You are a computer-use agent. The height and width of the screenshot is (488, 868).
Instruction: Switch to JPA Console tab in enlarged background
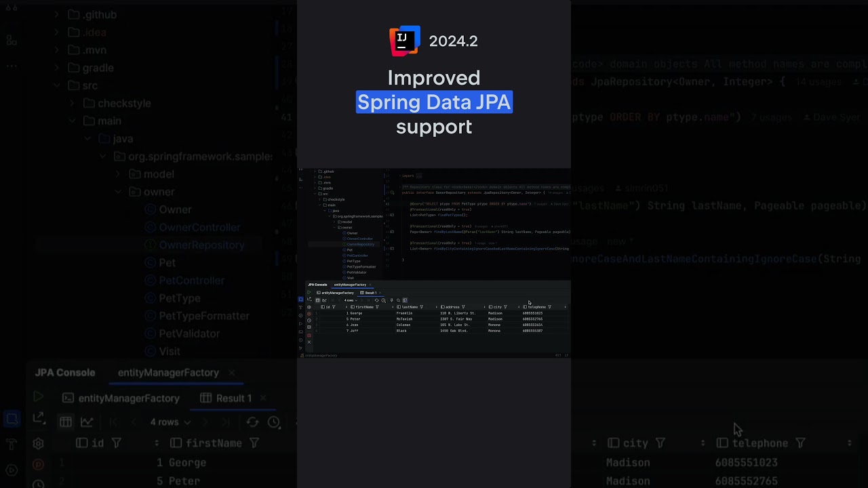tap(65, 372)
